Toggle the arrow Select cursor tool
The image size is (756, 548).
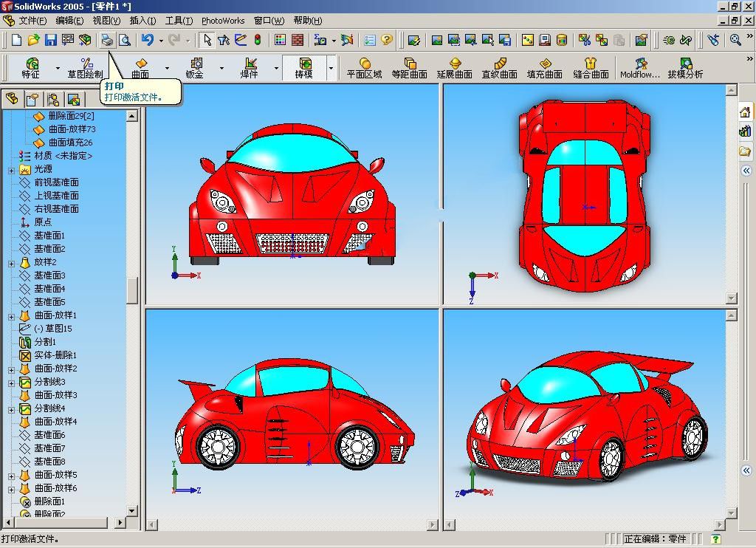point(207,40)
